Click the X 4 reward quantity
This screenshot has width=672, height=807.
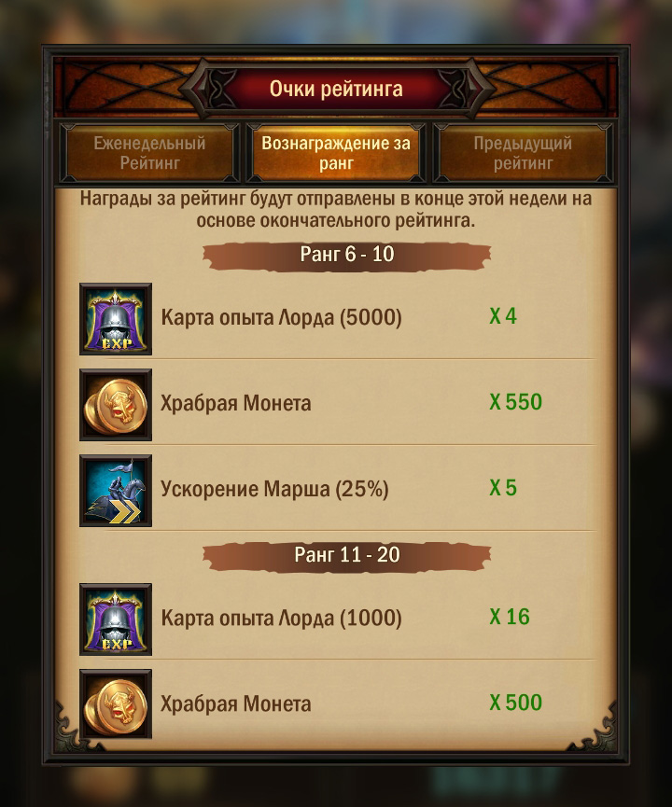[x=502, y=316]
